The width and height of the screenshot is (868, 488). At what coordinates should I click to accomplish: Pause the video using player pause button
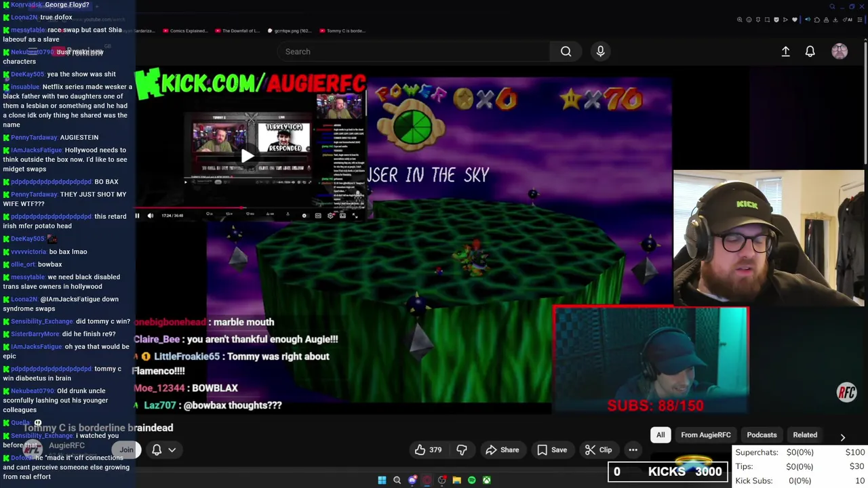(x=138, y=216)
